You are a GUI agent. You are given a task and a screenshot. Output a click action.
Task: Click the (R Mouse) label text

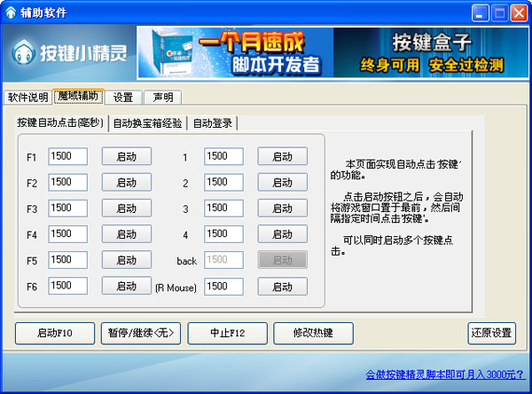[x=176, y=288]
